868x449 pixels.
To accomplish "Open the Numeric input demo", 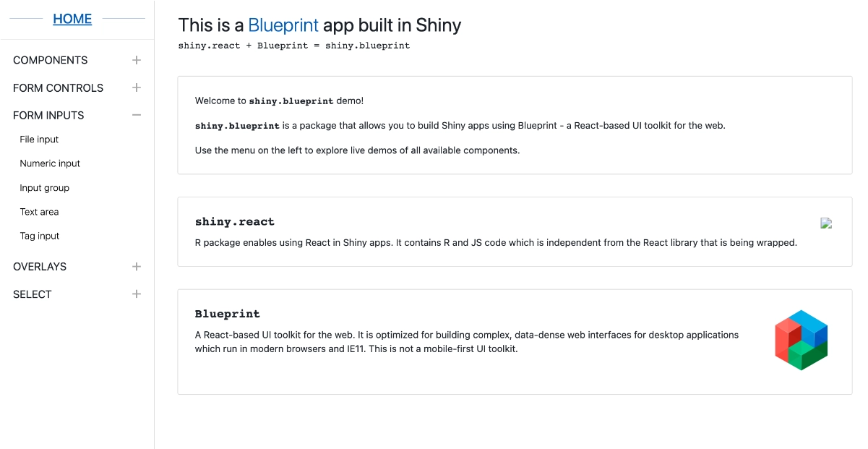I will click(x=50, y=163).
